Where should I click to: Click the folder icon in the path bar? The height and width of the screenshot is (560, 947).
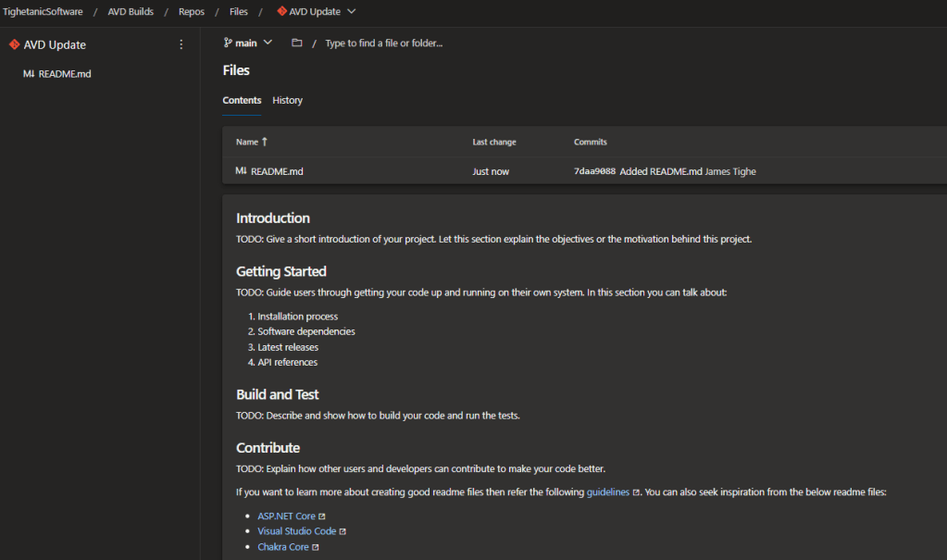click(x=297, y=43)
